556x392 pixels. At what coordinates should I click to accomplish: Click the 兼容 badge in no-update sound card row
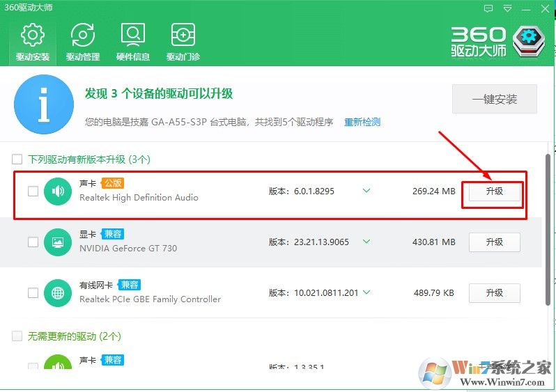pos(112,360)
